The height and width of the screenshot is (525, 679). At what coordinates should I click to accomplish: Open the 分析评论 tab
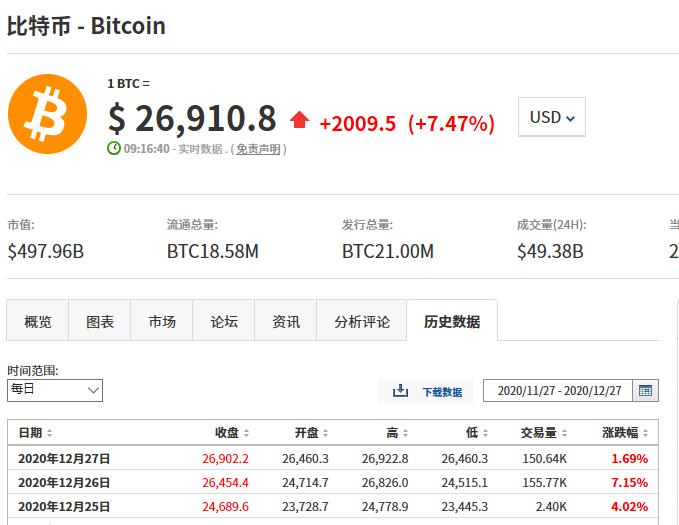pyautogui.click(x=362, y=322)
